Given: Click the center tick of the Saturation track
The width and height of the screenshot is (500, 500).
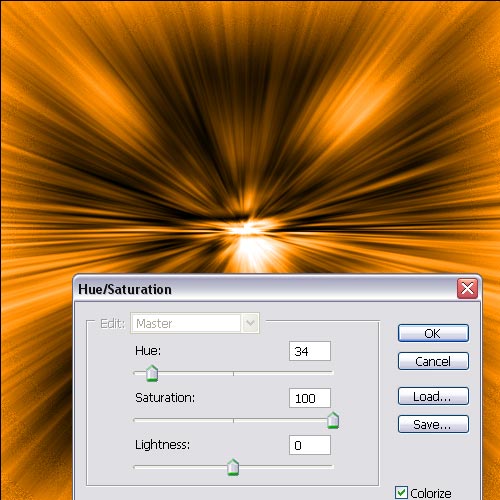Looking at the screenshot, I should 233,420.
